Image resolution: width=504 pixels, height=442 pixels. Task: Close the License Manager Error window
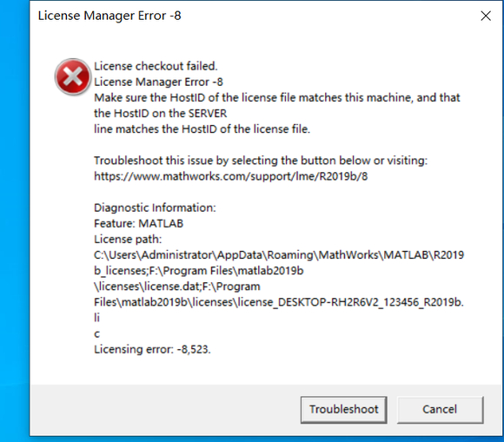pyautogui.click(x=486, y=16)
